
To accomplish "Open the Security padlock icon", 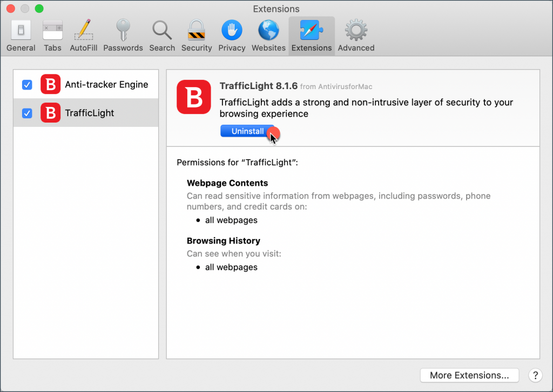I will click(x=197, y=30).
